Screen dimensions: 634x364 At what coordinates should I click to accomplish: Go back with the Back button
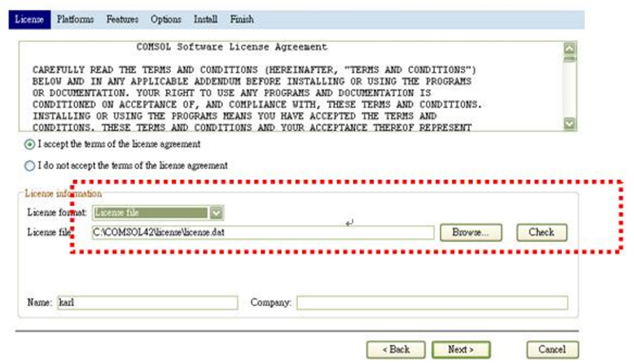click(396, 349)
